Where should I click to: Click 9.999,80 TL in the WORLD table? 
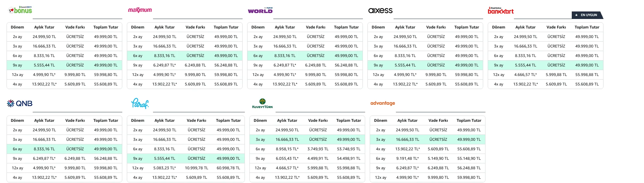[315, 75]
